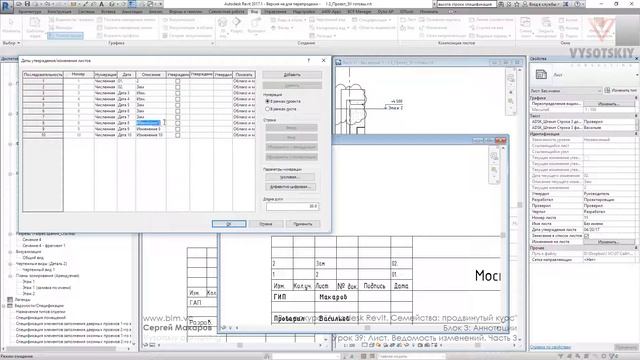Click the Длина дуги input field
640x360 pixels.
click(x=292, y=206)
